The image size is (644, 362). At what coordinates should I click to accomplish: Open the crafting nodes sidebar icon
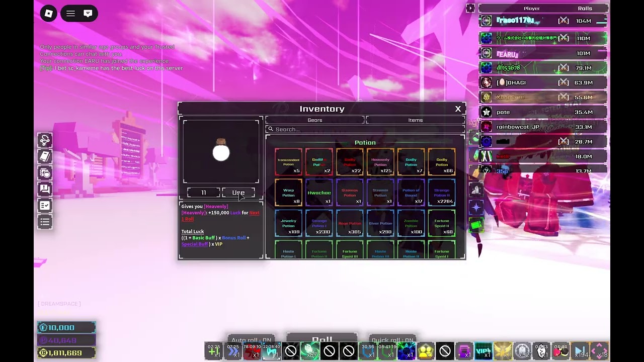click(45, 141)
